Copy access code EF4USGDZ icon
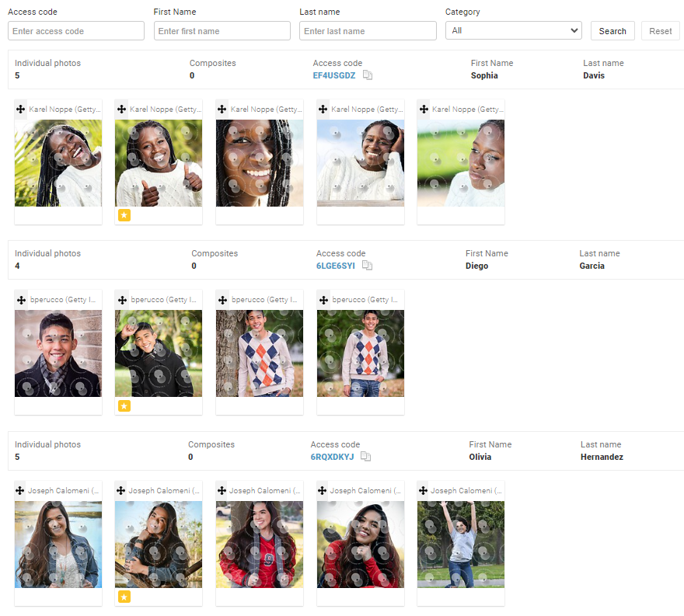Viewport: 684px width, 616px height. click(x=368, y=75)
